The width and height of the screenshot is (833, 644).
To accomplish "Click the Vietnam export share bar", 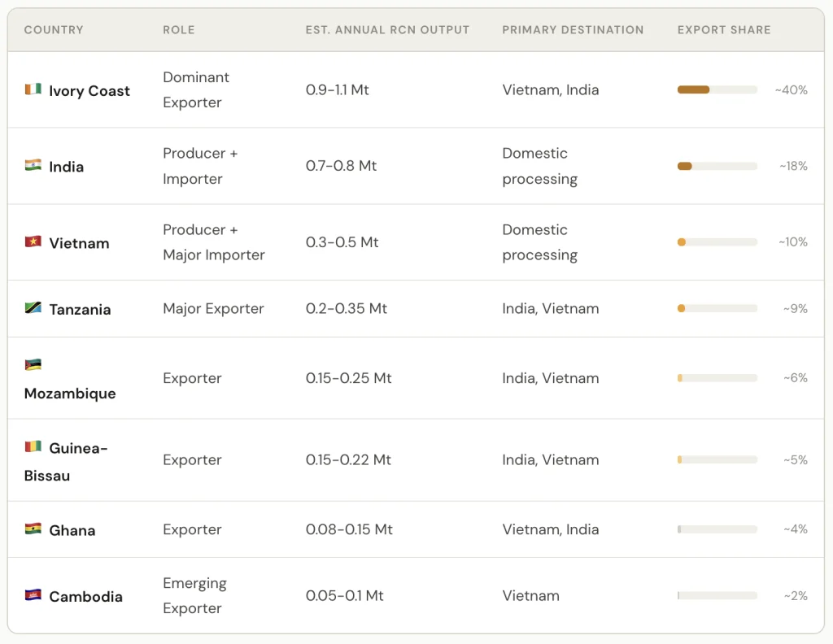I will pos(717,242).
